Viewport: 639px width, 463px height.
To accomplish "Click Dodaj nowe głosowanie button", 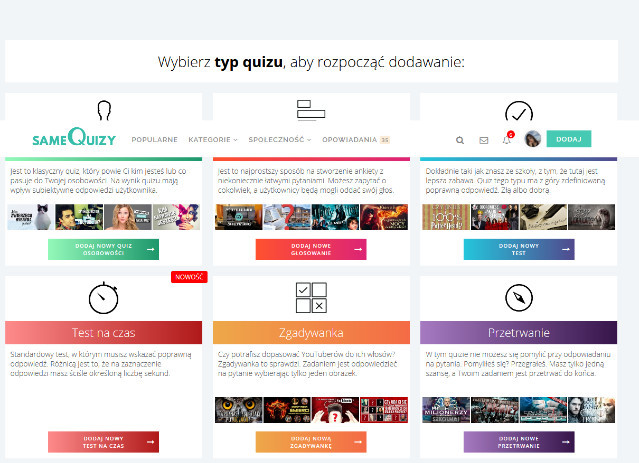I will (311, 250).
